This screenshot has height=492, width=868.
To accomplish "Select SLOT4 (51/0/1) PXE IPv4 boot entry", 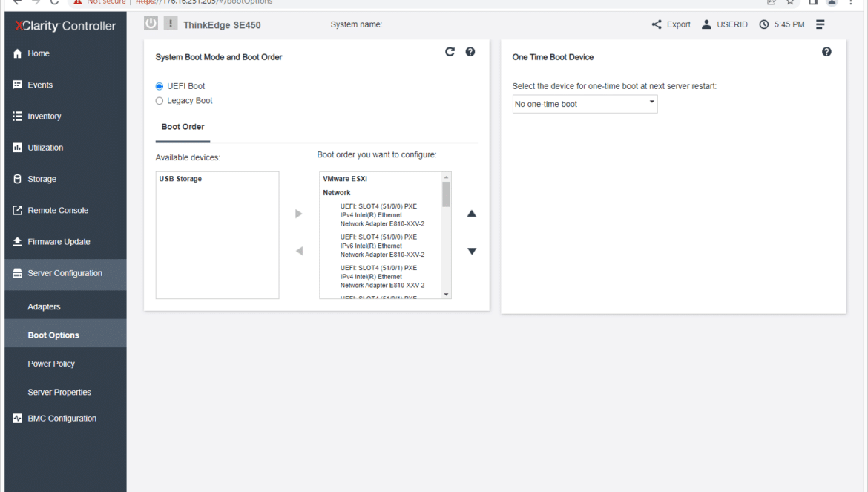I will [383, 277].
